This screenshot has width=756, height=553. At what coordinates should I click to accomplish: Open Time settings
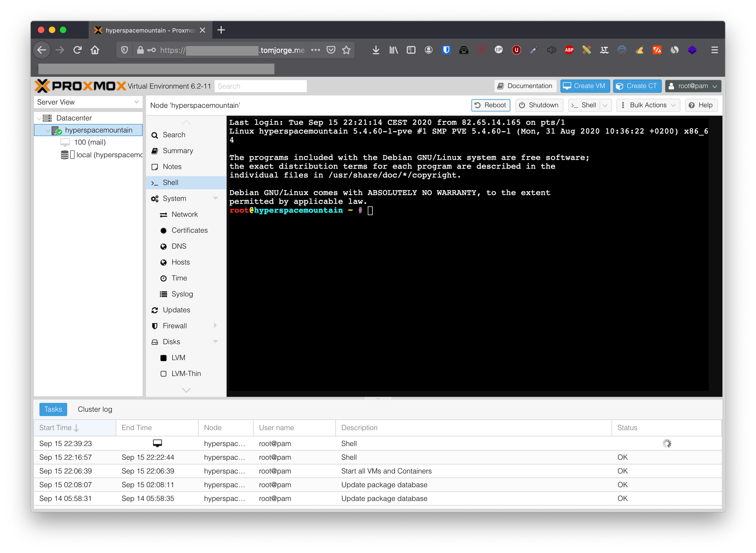[186, 278]
